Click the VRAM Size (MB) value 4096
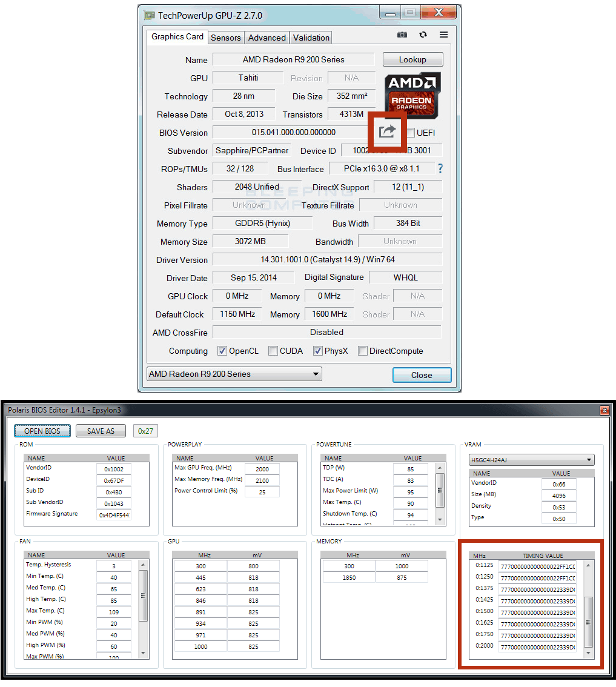Image resolution: width=616 pixels, height=687 pixels. point(558,496)
